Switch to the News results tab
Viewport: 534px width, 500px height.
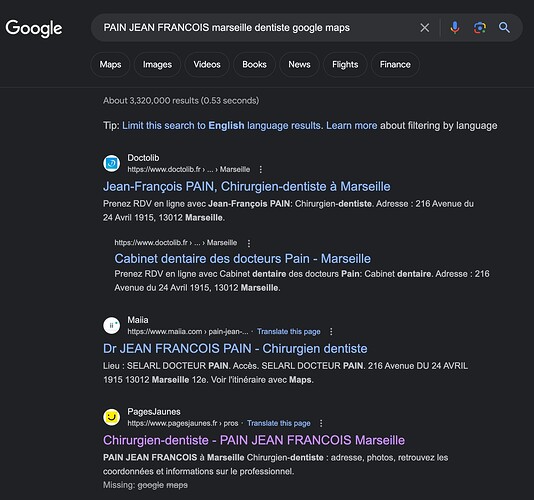point(299,64)
